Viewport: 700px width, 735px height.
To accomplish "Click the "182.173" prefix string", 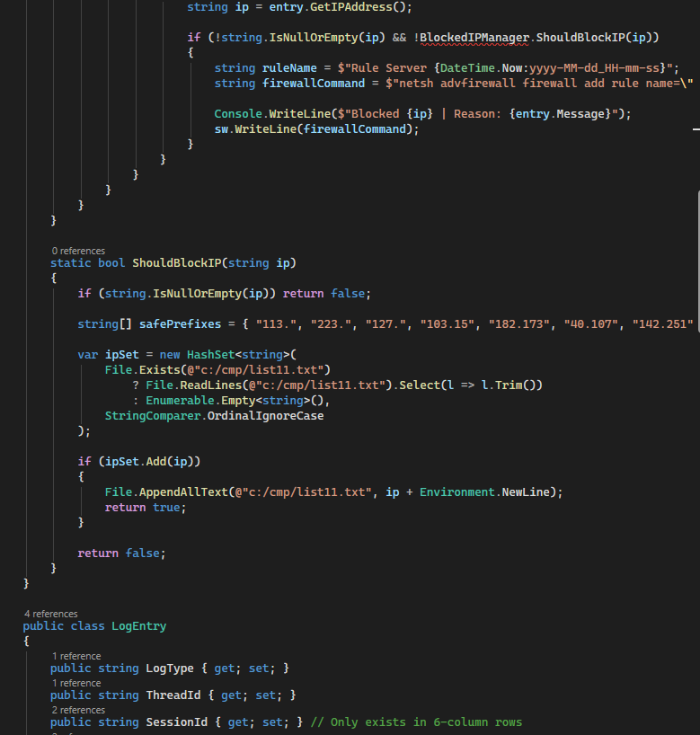I will click(x=519, y=323).
